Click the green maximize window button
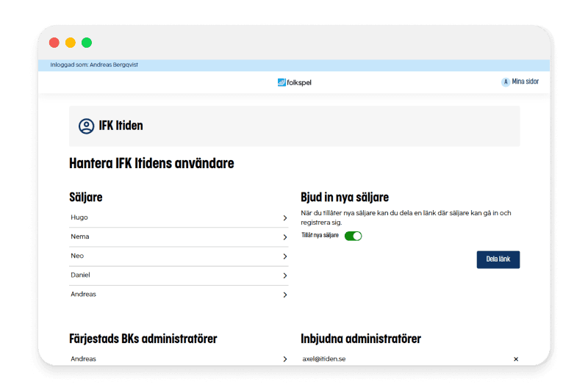This screenshot has width=588, height=390. tap(87, 43)
